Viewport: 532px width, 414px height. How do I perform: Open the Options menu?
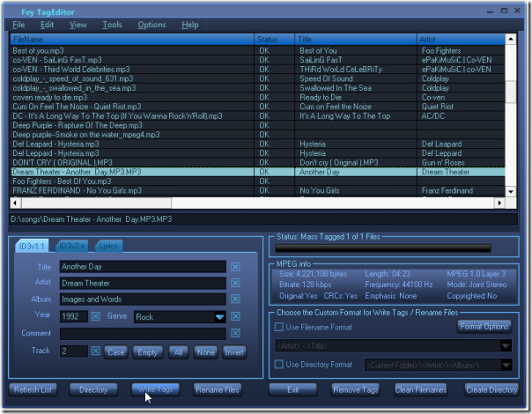click(x=151, y=25)
